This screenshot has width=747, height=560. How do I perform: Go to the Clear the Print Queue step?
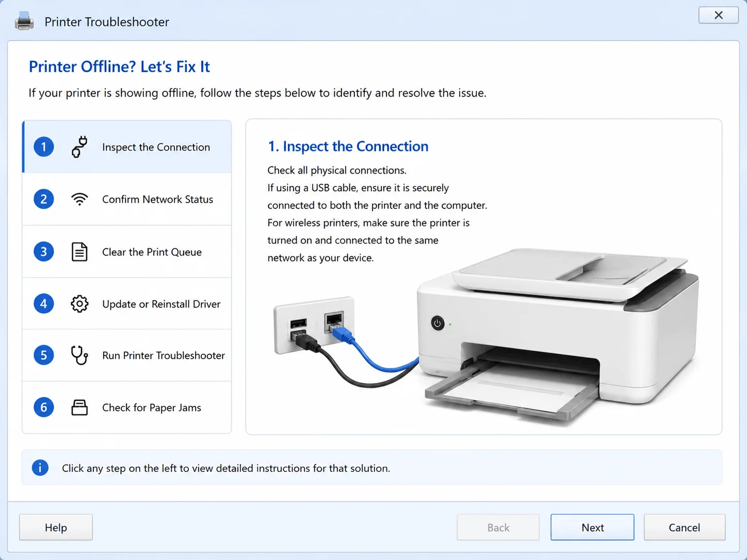(127, 252)
